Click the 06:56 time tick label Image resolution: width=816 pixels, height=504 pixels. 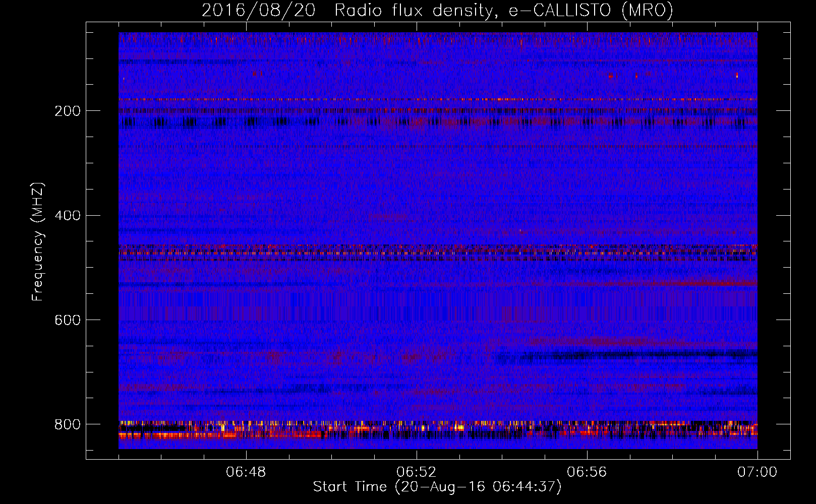click(x=587, y=472)
